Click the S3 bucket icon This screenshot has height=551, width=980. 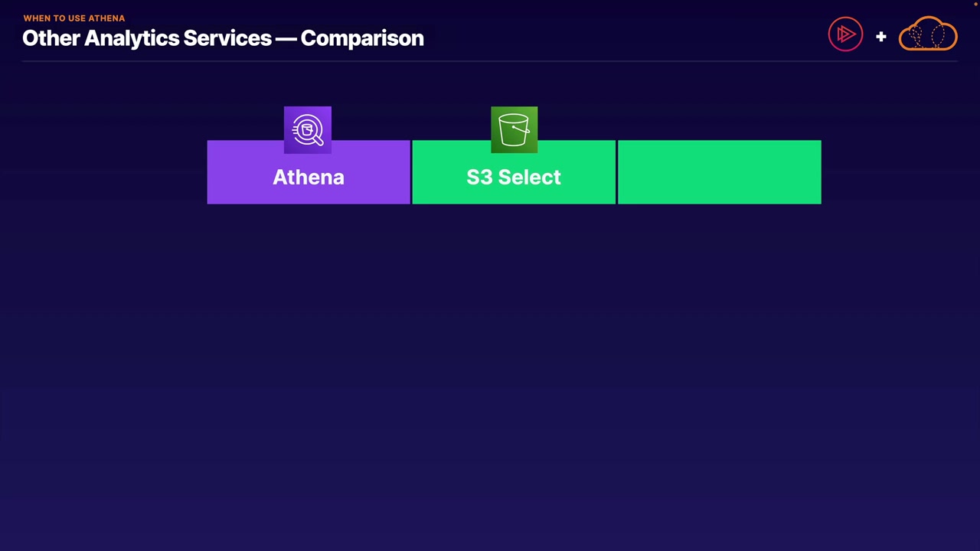pyautogui.click(x=514, y=130)
